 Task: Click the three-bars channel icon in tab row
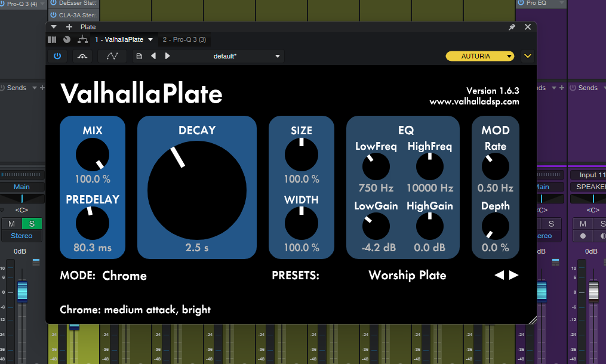coord(52,39)
